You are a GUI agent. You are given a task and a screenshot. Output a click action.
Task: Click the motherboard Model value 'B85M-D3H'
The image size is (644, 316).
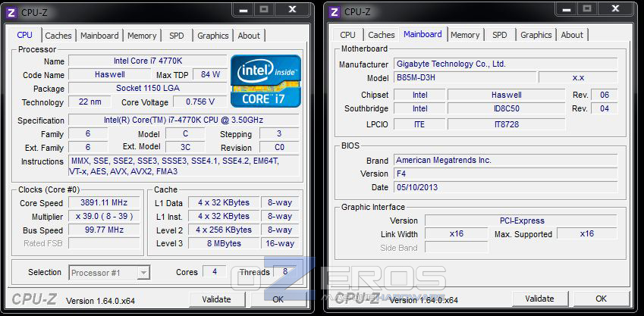tap(465, 77)
